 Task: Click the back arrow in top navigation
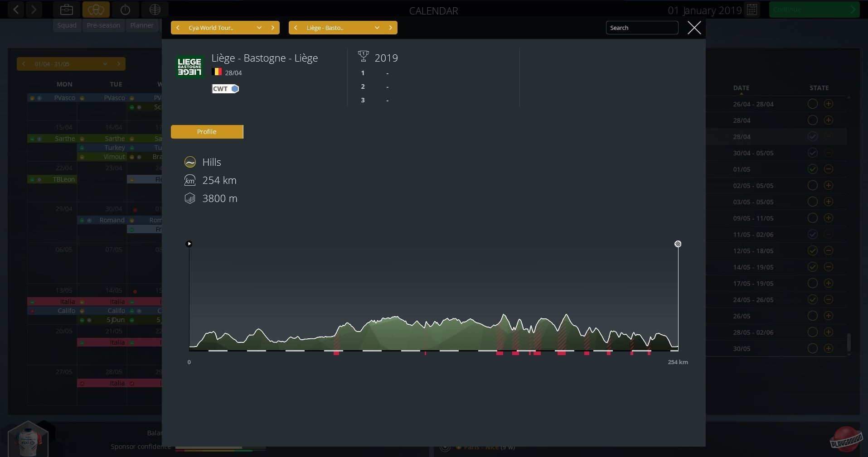[16, 10]
